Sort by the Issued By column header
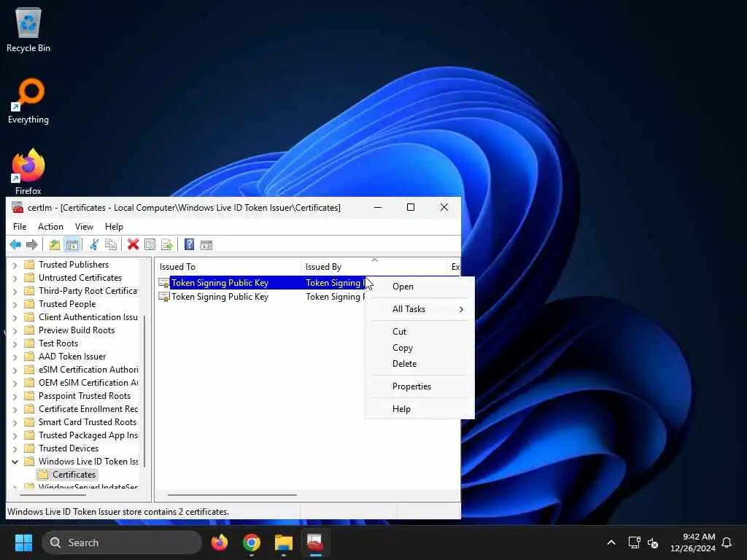 click(x=374, y=267)
